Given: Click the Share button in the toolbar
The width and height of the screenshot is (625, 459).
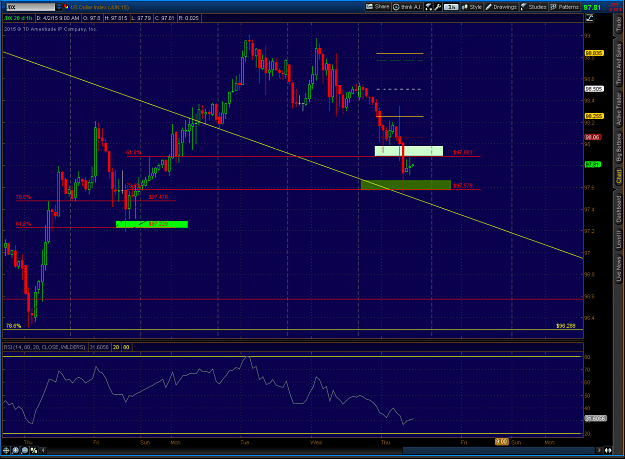Looking at the screenshot, I should 377,7.
